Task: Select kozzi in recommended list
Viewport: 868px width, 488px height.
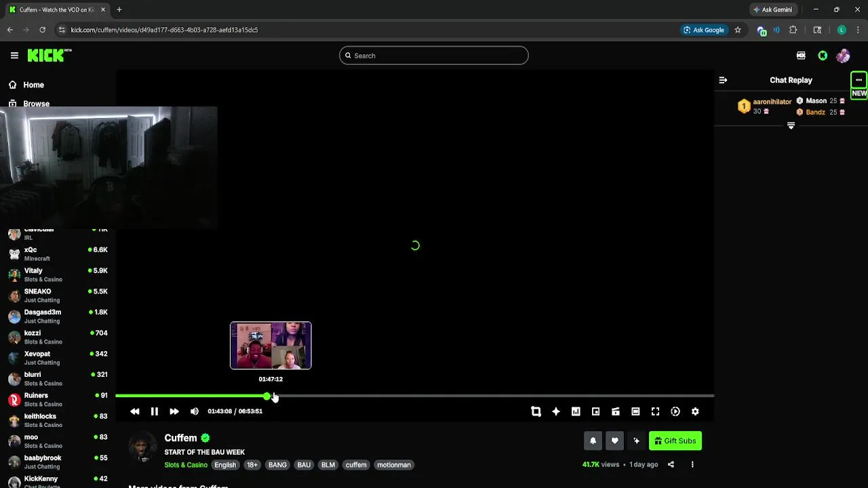Action: pos(58,337)
